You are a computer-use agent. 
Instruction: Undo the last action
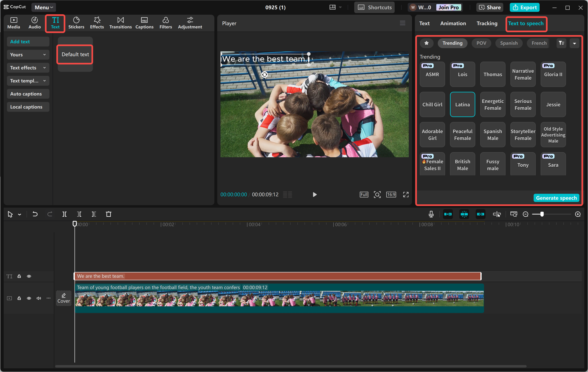coord(35,214)
